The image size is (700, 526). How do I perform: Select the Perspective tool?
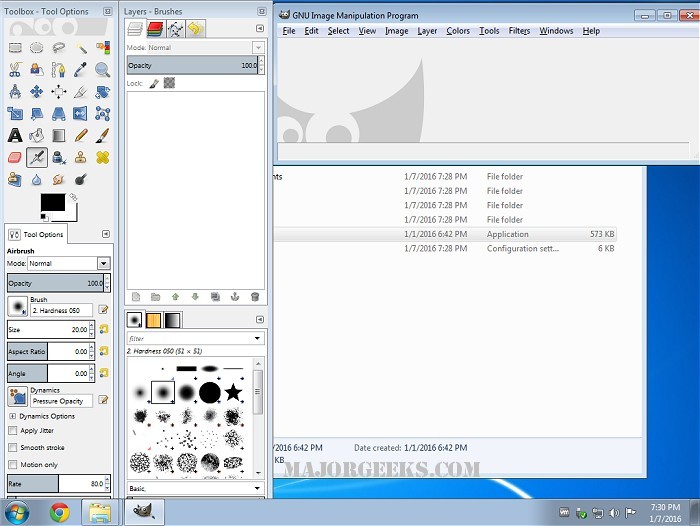(58, 113)
